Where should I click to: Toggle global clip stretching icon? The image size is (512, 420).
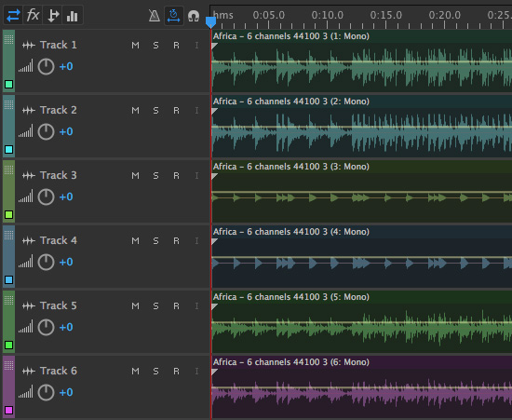point(173,15)
